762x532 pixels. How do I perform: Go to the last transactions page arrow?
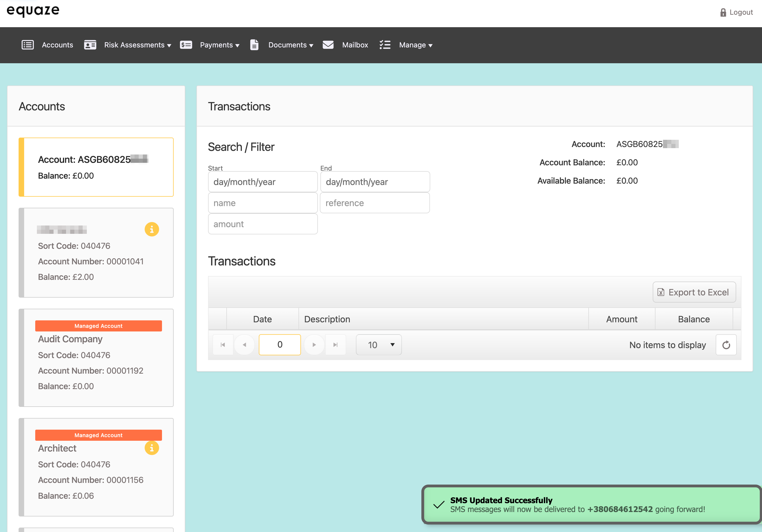(336, 345)
